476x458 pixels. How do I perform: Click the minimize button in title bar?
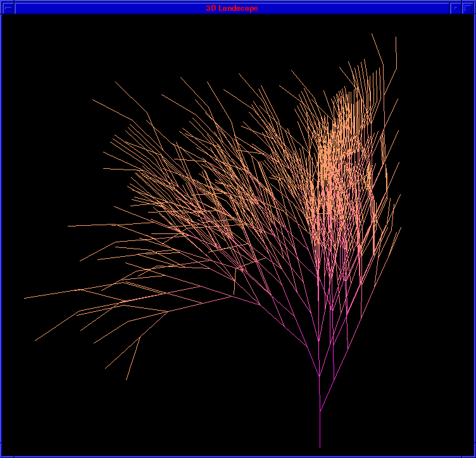(x=455, y=8)
